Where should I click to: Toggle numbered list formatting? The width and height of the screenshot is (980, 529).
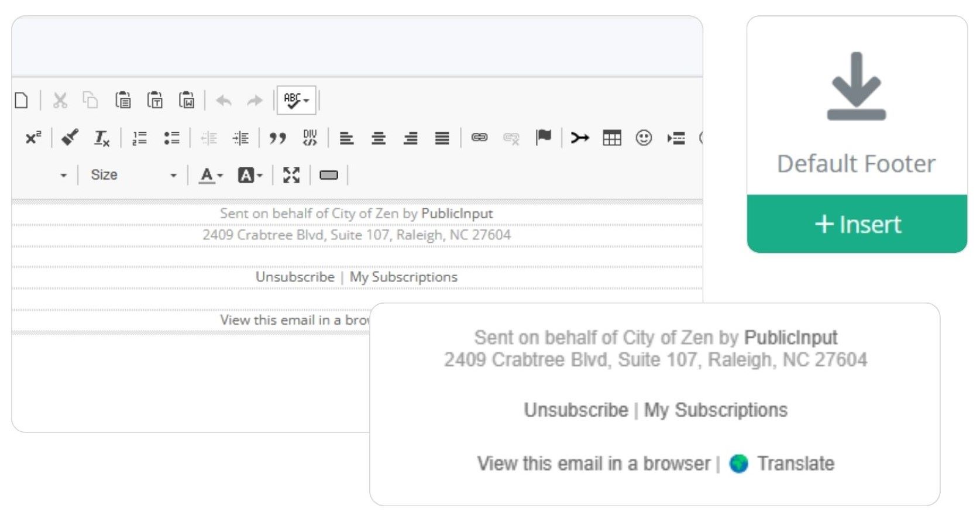(139, 138)
